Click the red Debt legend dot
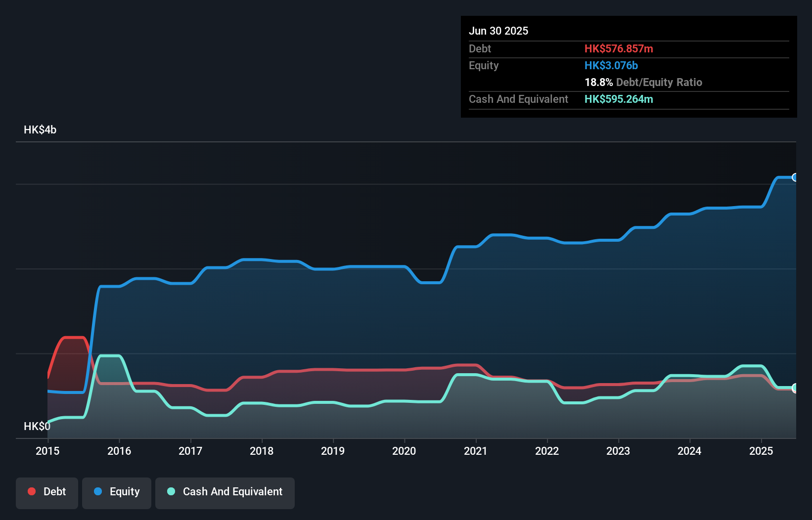Viewport: 812px width, 520px height. tap(32, 491)
